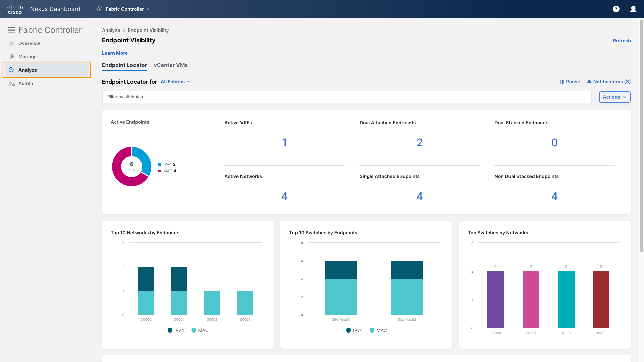Click Nexus Dashboard title

point(55,9)
